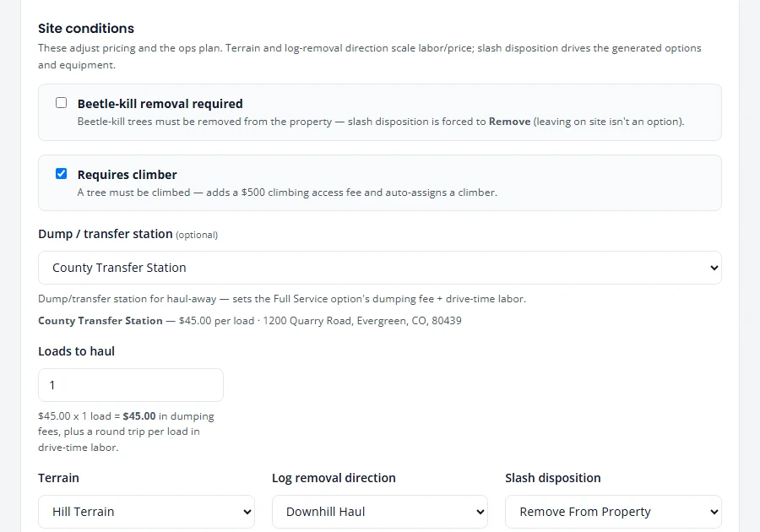
Task: Click the Log removal direction label
Action: [334, 478]
